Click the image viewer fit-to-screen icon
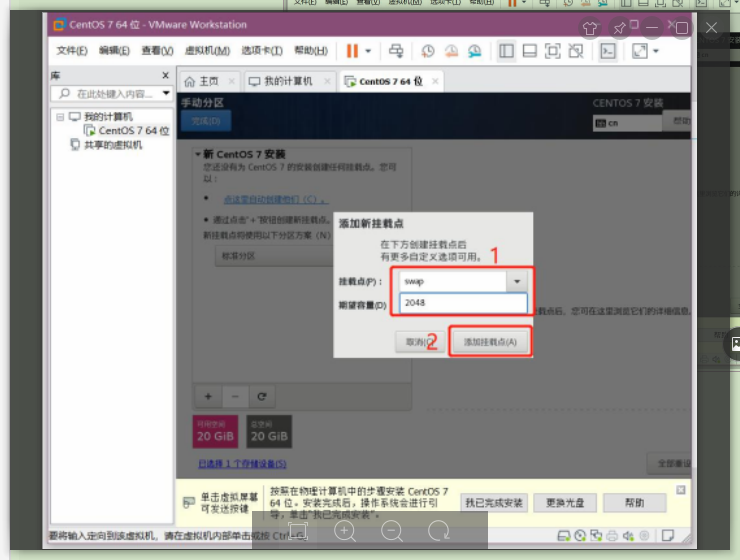740x560 pixels. (x=298, y=531)
